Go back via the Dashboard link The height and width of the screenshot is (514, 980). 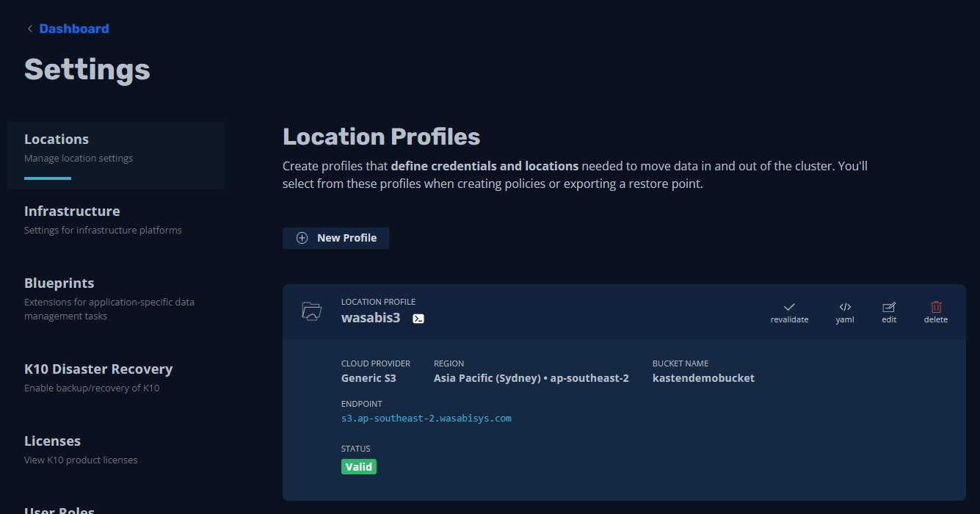(73, 29)
